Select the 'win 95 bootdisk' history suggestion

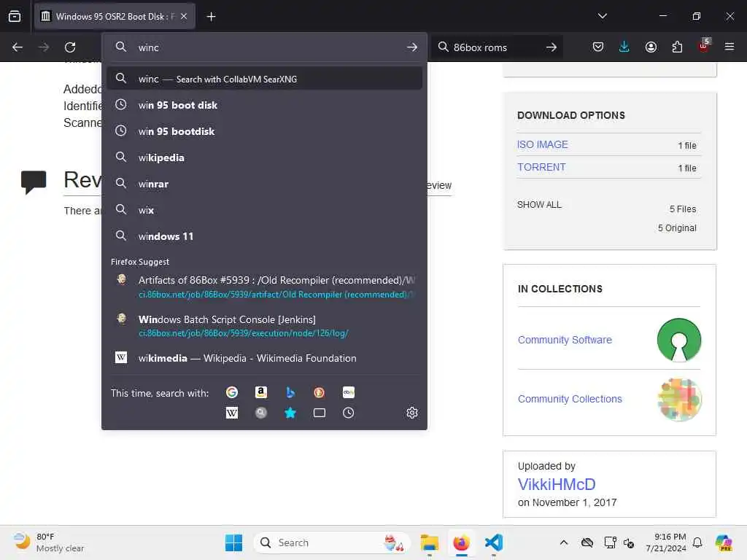pyautogui.click(x=264, y=131)
